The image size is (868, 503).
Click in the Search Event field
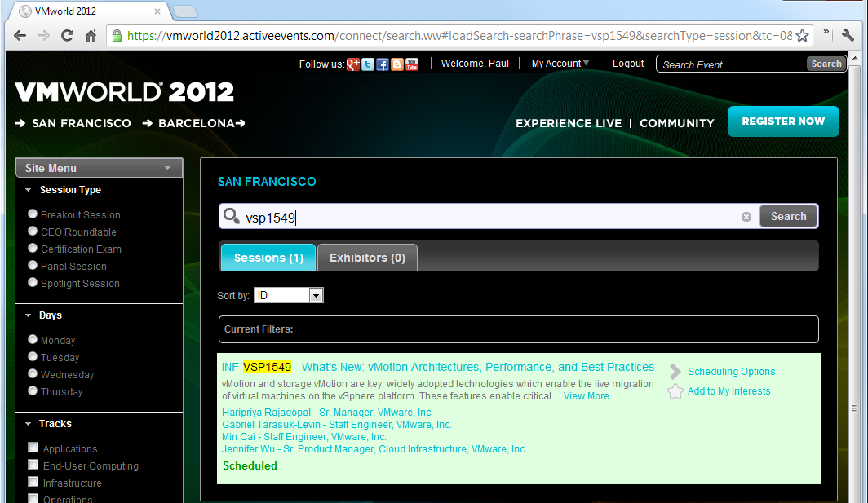[731, 64]
